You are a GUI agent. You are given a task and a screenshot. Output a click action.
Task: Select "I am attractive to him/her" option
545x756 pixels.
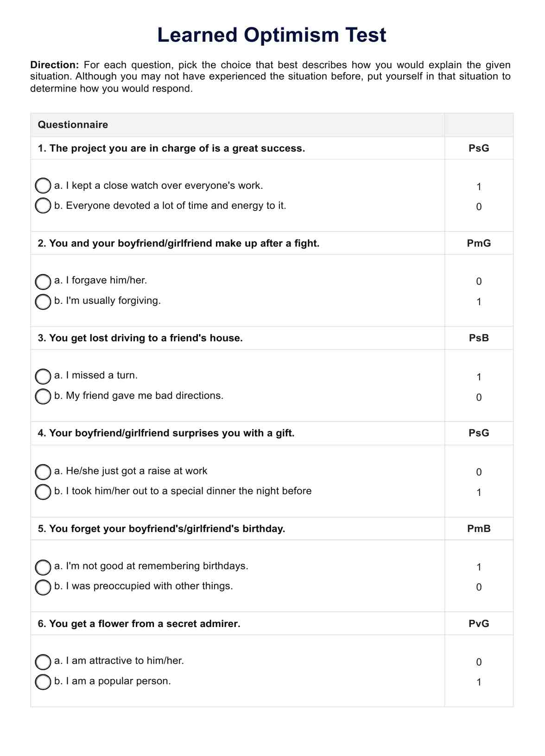click(x=43, y=662)
